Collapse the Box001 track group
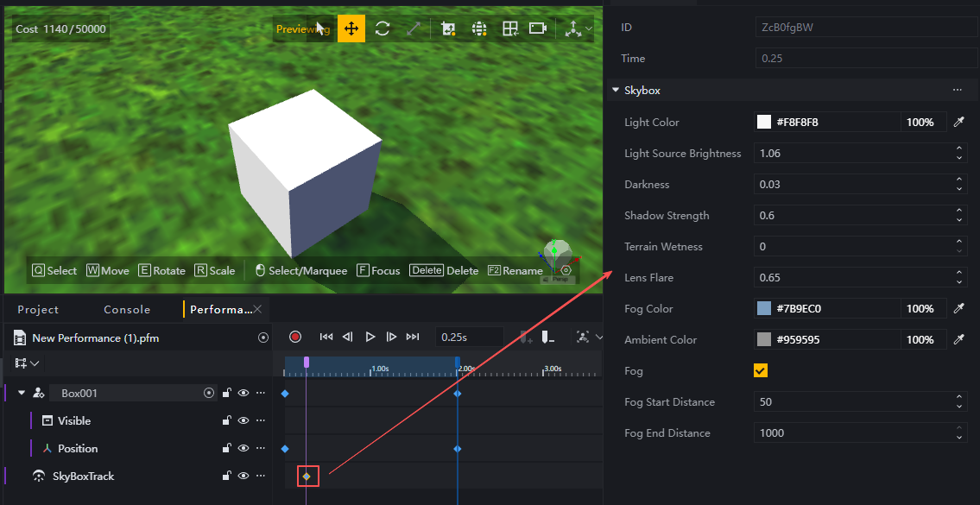 pos(22,393)
